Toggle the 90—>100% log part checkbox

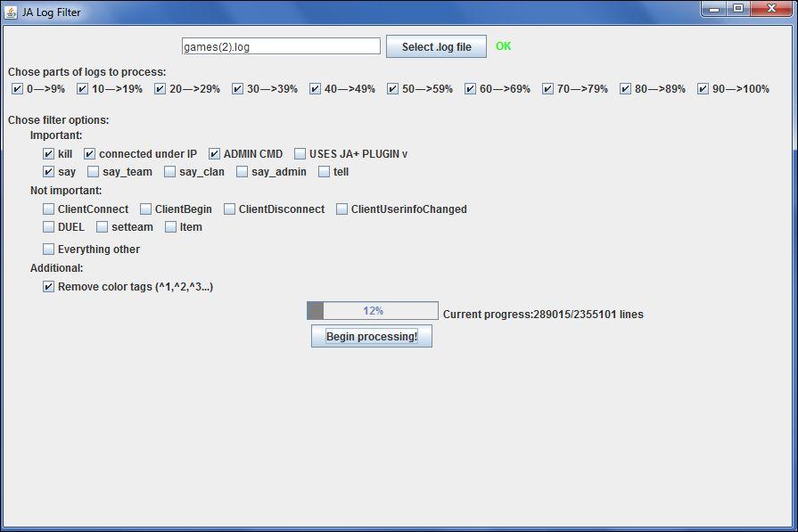tap(703, 89)
